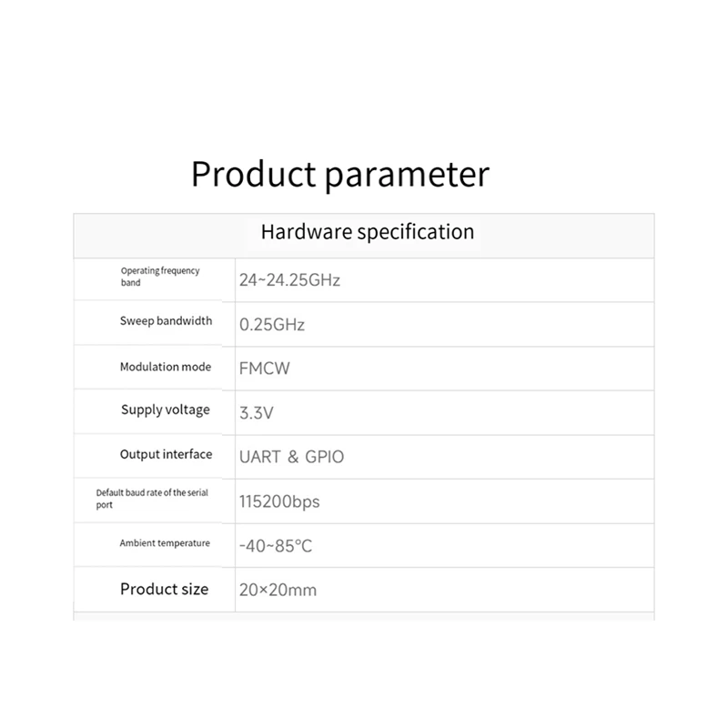Select the UART & GPIO value
This screenshot has width=728, height=728.
point(291,457)
